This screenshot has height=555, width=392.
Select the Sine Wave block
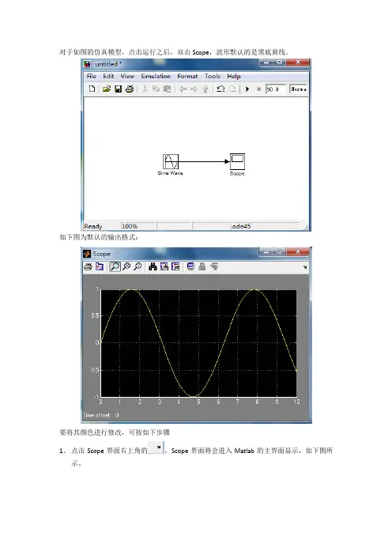[x=171, y=162]
